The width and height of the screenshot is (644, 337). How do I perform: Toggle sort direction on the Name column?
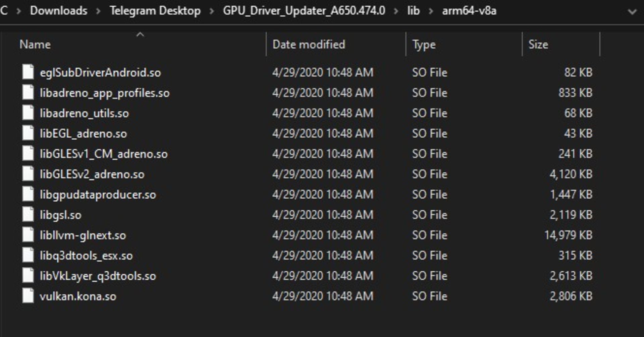36,44
